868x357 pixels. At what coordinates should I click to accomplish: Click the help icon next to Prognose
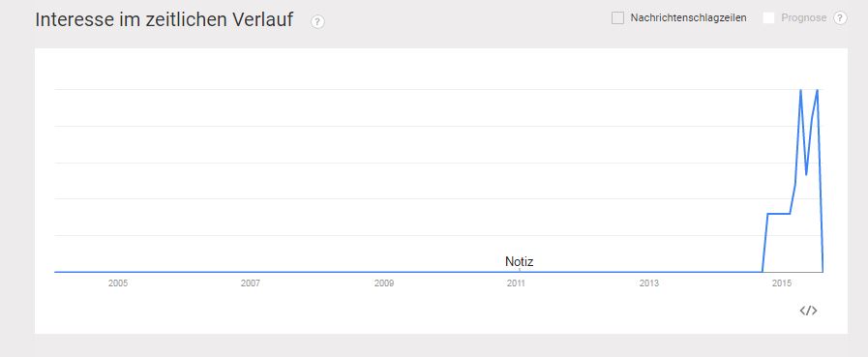pos(840,17)
